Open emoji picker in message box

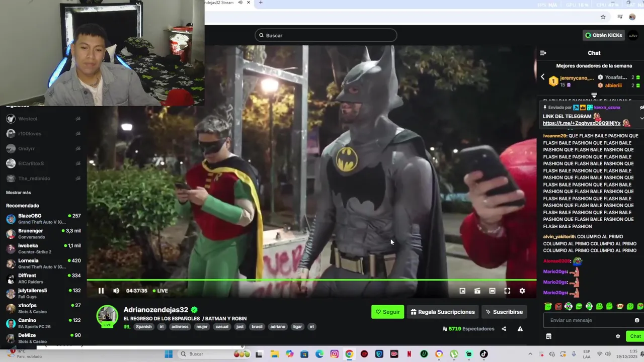point(637,320)
